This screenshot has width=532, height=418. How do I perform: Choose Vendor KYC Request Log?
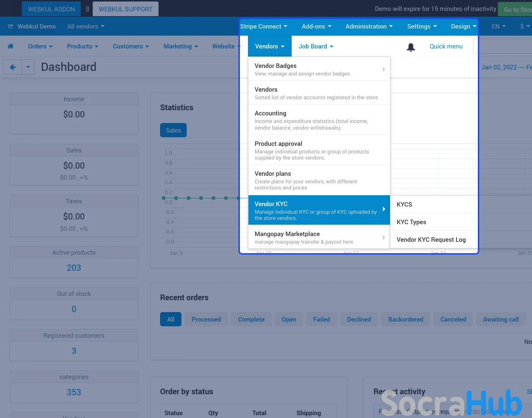431,239
